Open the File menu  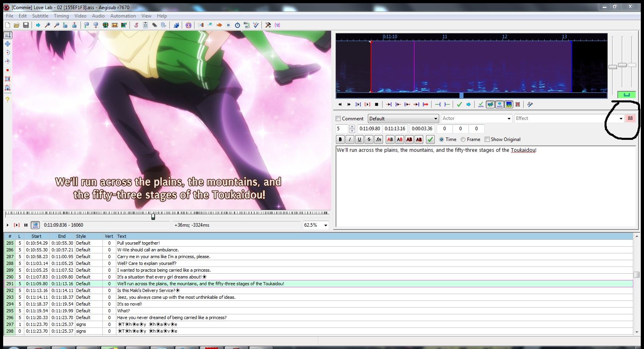pyautogui.click(x=10, y=16)
